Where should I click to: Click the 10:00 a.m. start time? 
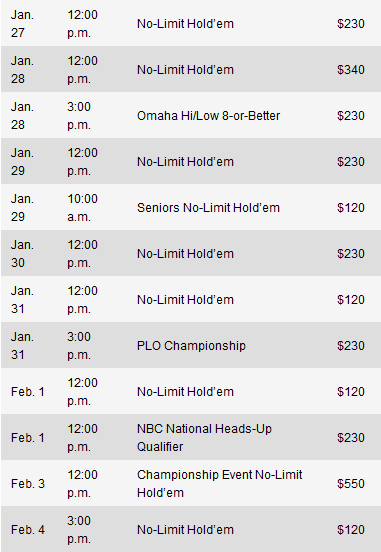pos(82,207)
